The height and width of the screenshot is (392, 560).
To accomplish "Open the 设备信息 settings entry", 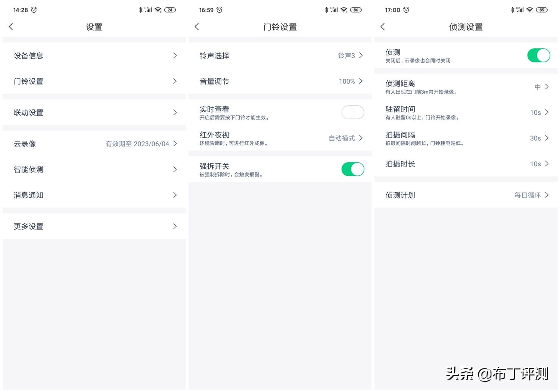I will pos(93,55).
